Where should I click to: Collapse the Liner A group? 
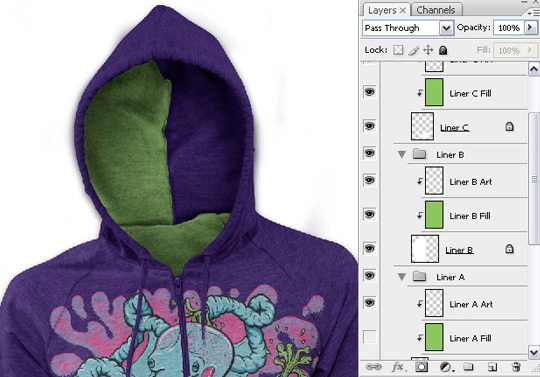point(402,277)
